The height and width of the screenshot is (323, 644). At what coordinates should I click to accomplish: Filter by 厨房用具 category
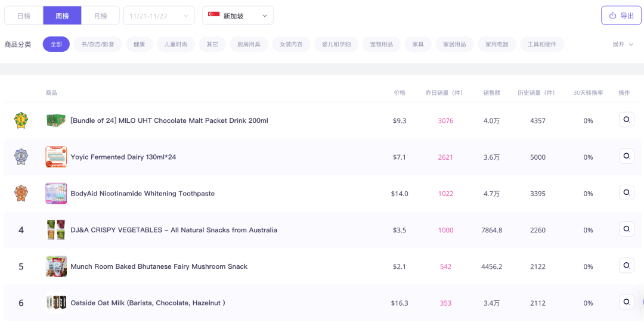pyautogui.click(x=249, y=44)
